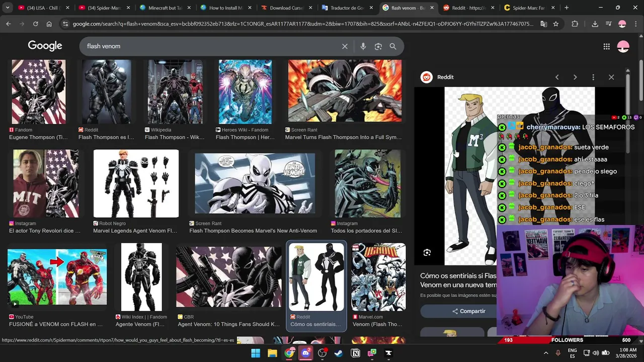Viewport: 644px width, 362px height.
Task: Switch to the How to Install tab
Action: coord(224,8)
